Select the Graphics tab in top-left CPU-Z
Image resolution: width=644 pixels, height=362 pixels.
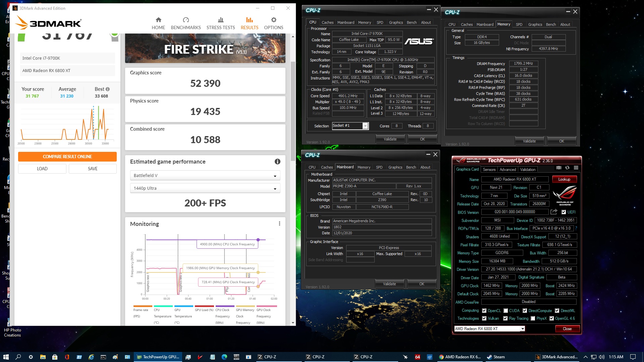[396, 22]
